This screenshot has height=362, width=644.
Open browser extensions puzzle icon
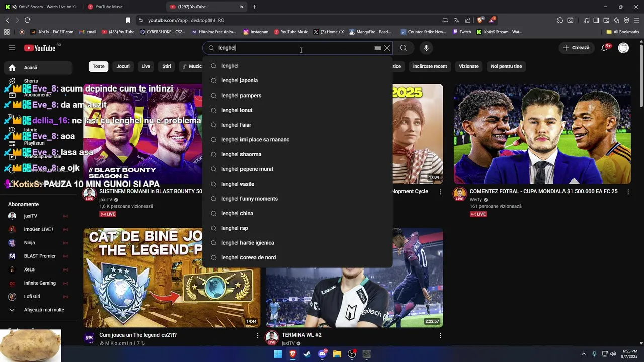pyautogui.click(x=560, y=20)
